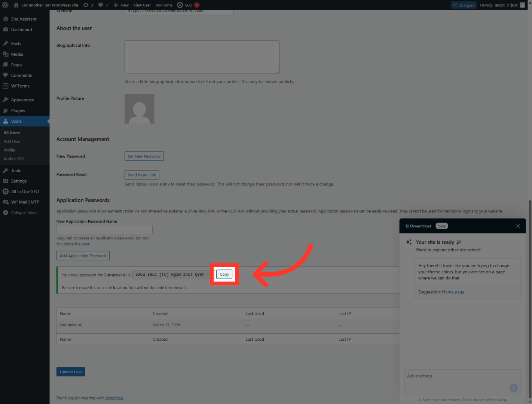Image resolution: width=532 pixels, height=404 pixels.
Task: Open the AI Agent button in admin bar
Action: (464, 5)
